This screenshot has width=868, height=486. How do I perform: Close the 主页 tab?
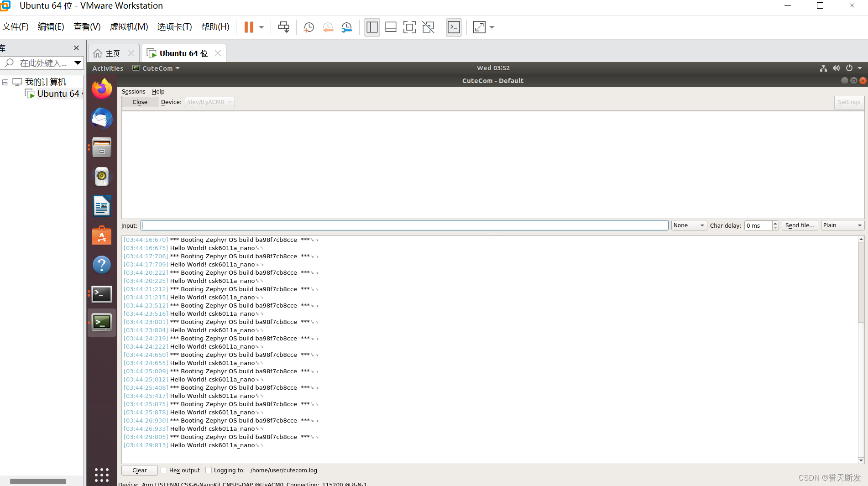tap(131, 53)
